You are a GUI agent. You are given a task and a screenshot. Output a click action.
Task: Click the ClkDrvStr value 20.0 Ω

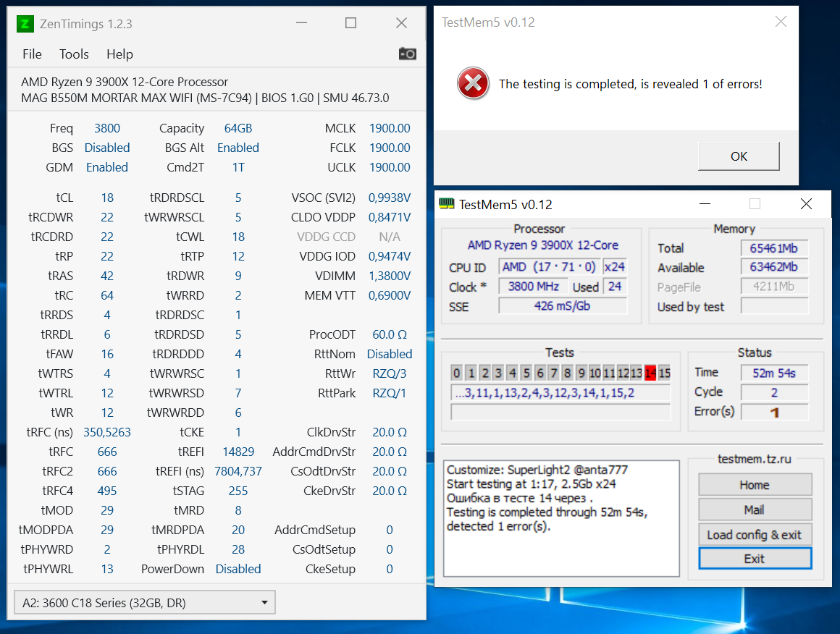pos(390,432)
